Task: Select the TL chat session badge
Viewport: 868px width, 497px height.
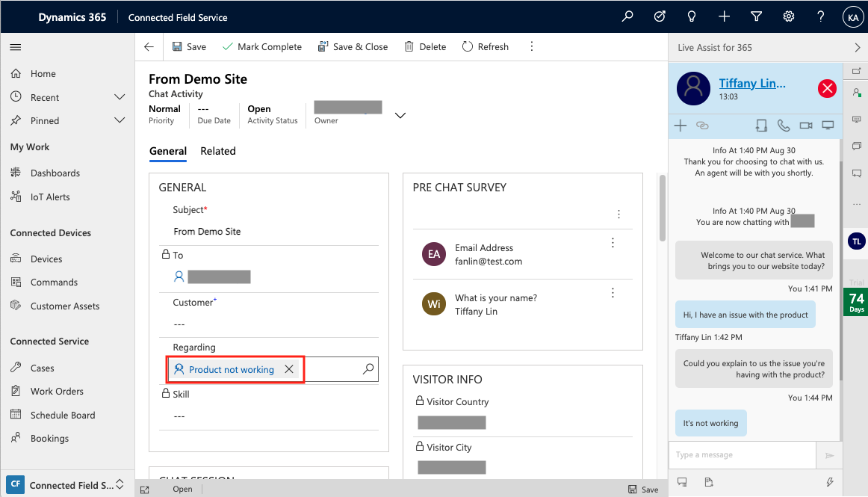Action: 856,241
